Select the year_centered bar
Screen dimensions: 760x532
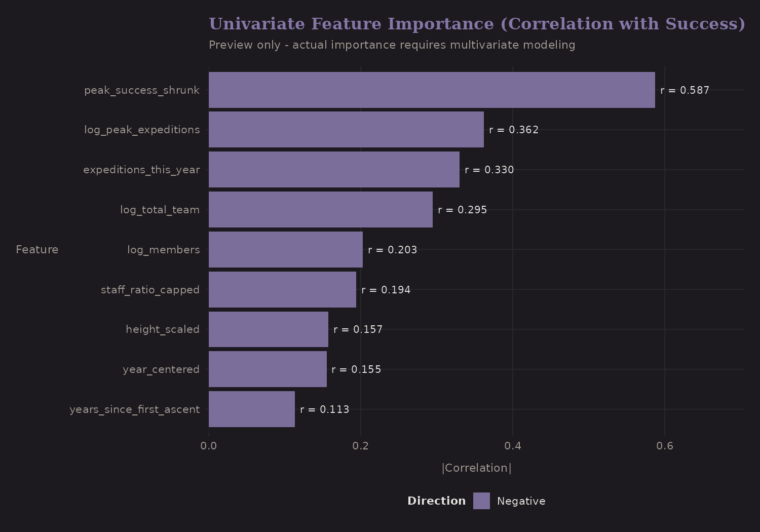[267, 369]
